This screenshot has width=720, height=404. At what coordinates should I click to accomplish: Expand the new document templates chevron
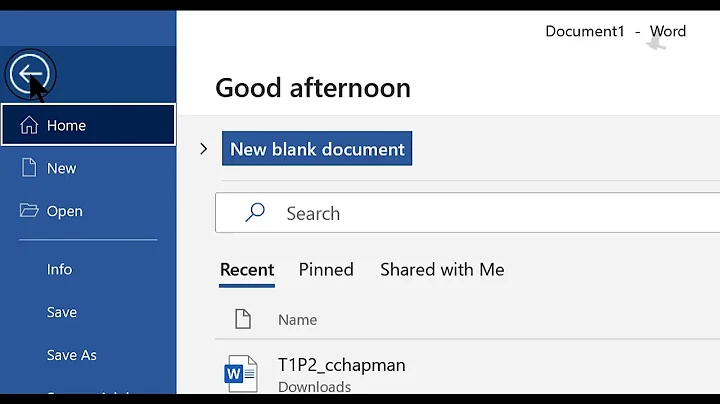203,149
